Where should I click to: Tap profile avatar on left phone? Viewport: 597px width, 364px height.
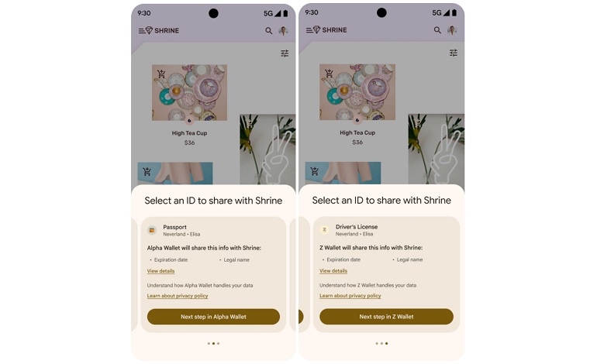(x=283, y=31)
